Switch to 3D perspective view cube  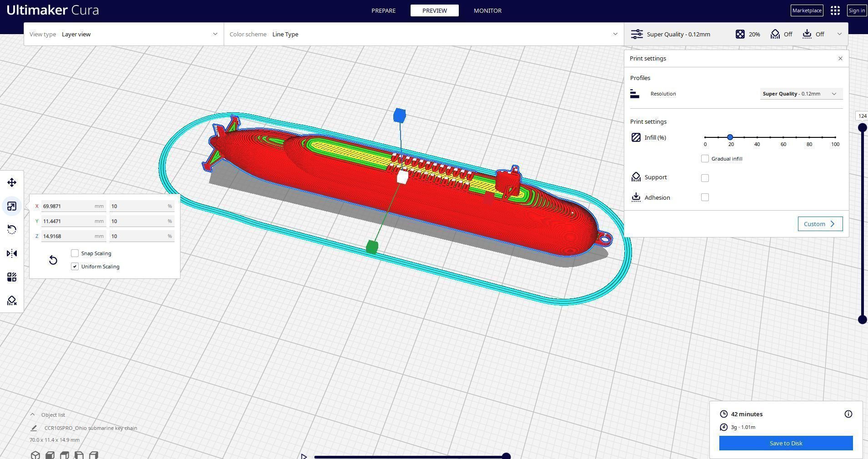tap(35, 455)
